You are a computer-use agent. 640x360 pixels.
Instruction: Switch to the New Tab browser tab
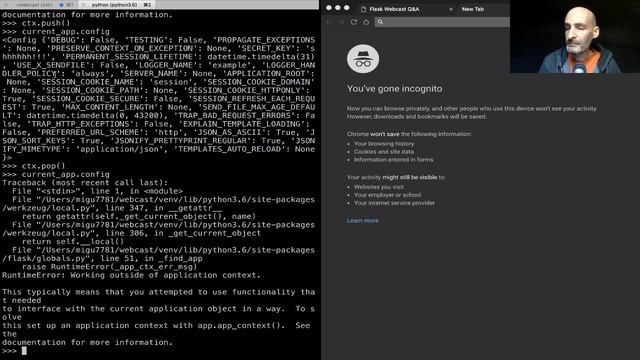473,9
